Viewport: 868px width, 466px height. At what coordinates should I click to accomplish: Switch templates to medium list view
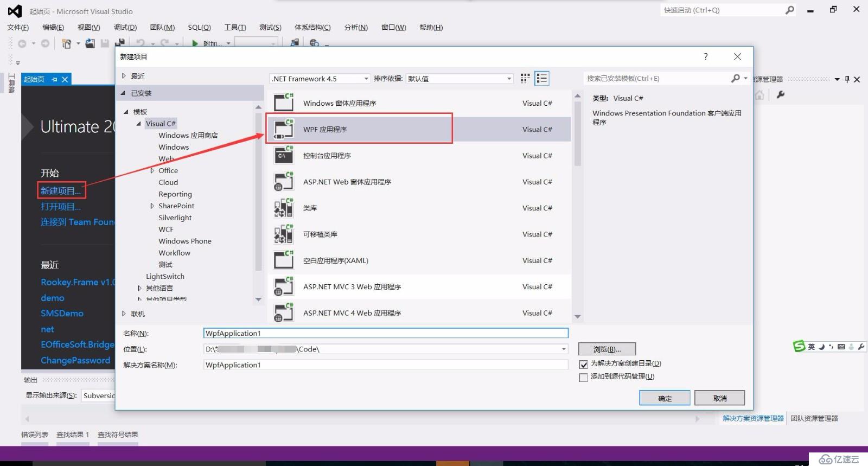pyautogui.click(x=542, y=79)
